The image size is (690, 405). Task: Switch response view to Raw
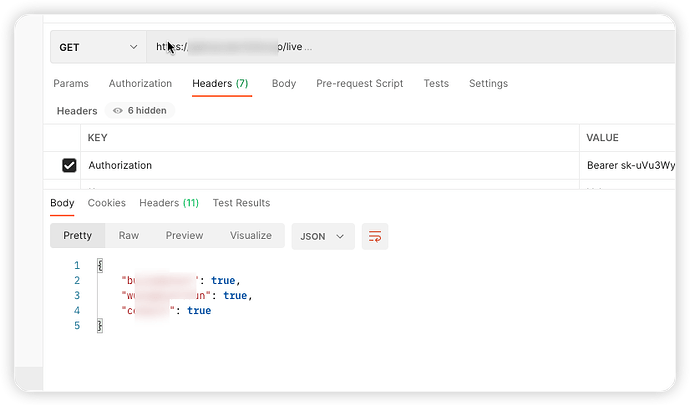129,236
